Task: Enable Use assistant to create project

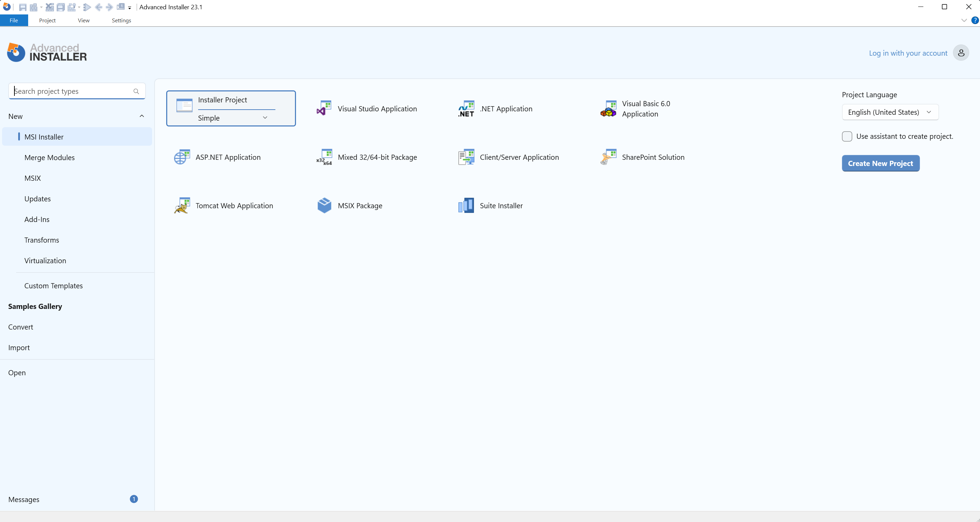Action: pyautogui.click(x=847, y=136)
